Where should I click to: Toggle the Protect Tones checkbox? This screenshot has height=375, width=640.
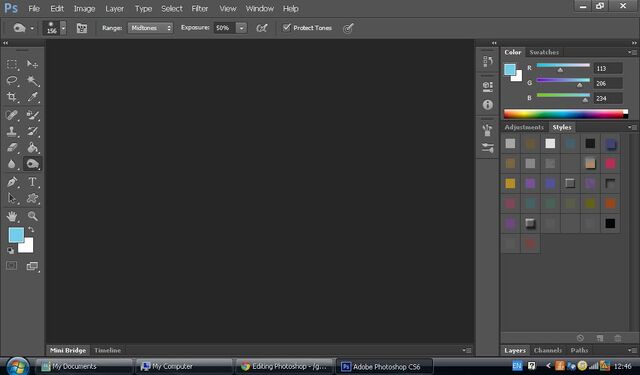[x=287, y=28]
